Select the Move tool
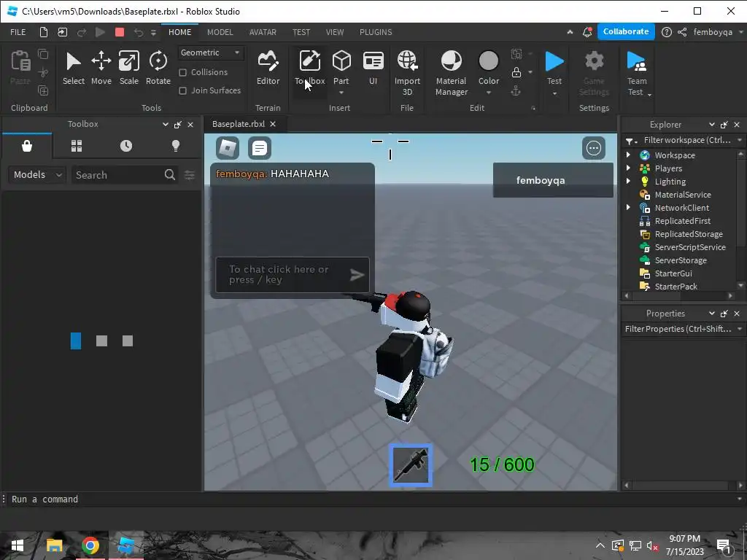747x560 pixels. (x=101, y=68)
